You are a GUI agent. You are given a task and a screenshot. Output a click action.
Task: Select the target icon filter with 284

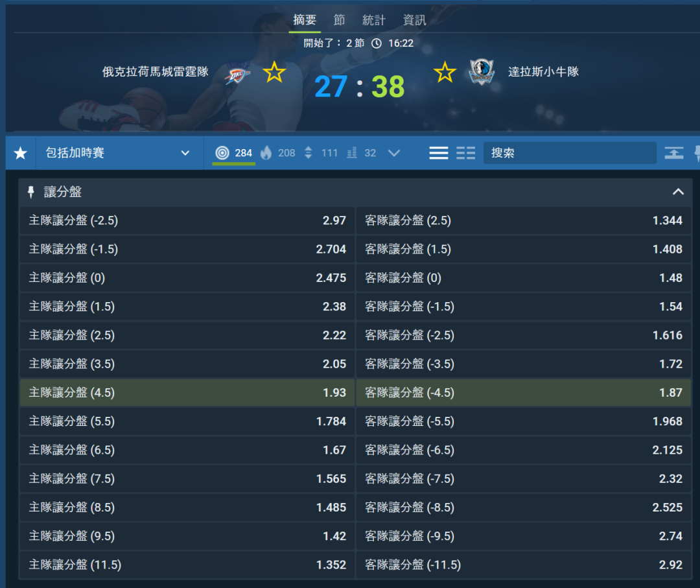(233, 153)
